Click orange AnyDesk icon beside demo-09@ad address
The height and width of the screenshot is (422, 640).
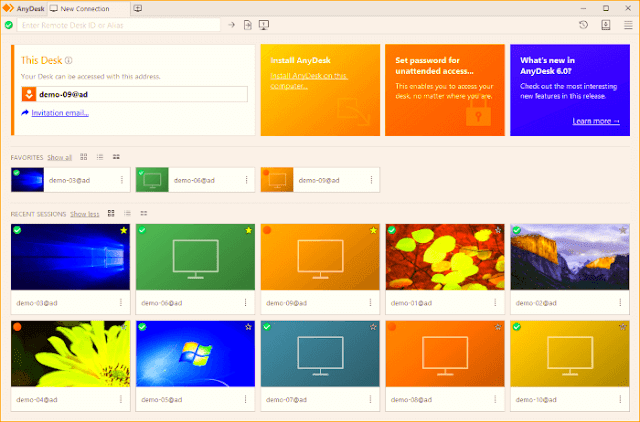tap(29, 94)
